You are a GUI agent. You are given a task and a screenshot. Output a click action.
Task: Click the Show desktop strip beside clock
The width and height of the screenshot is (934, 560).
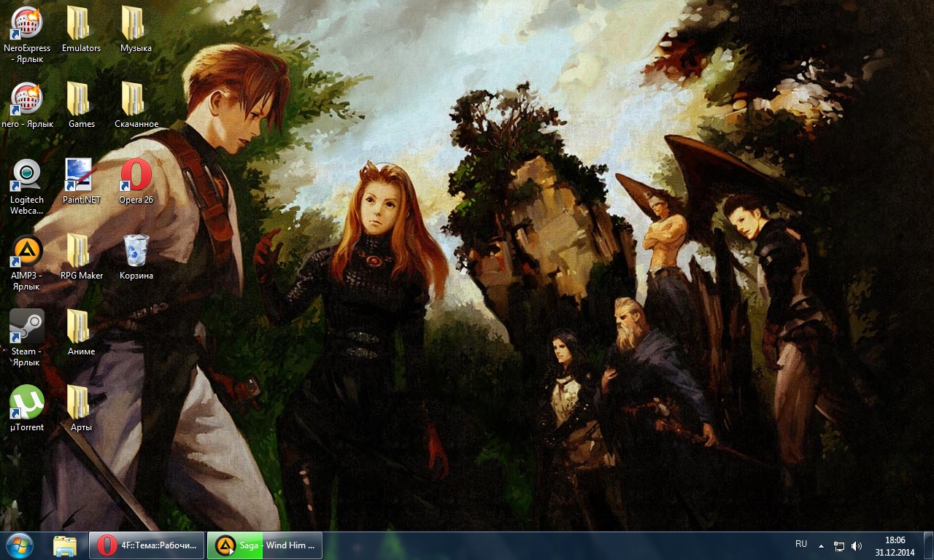[x=928, y=545]
